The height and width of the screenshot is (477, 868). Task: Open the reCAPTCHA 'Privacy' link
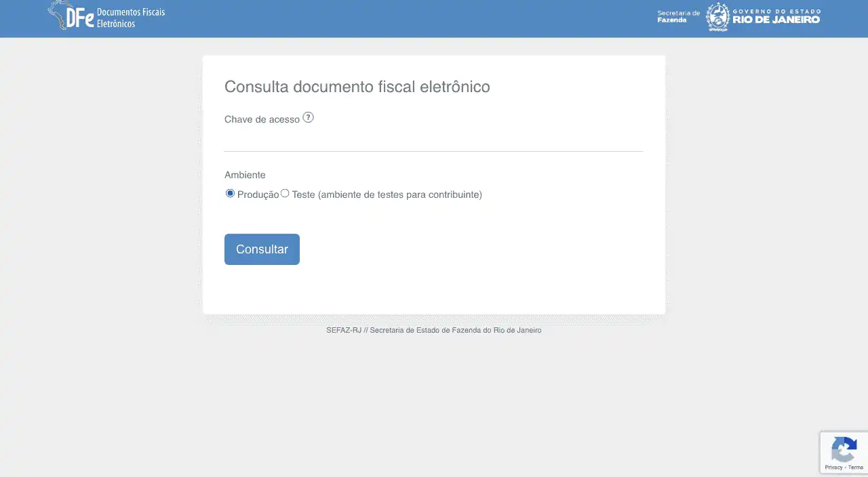(833, 468)
